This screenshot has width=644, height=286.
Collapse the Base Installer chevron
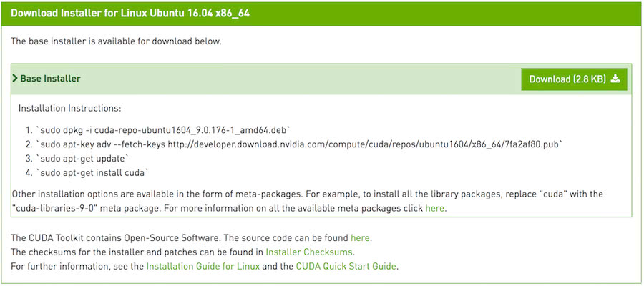pos(15,79)
